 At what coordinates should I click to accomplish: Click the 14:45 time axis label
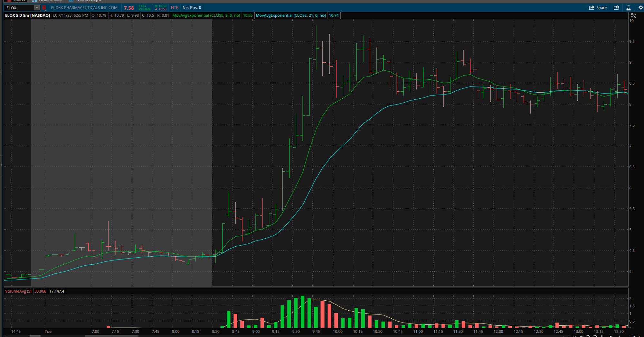pos(16,332)
